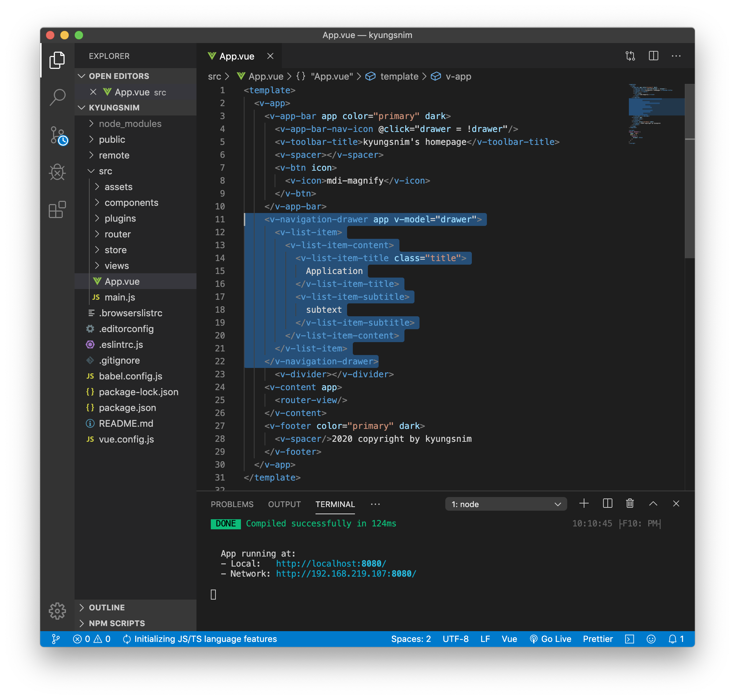The height and width of the screenshot is (700, 735).
Task: Click the Manage gear icon
Action: pos(57,611)
